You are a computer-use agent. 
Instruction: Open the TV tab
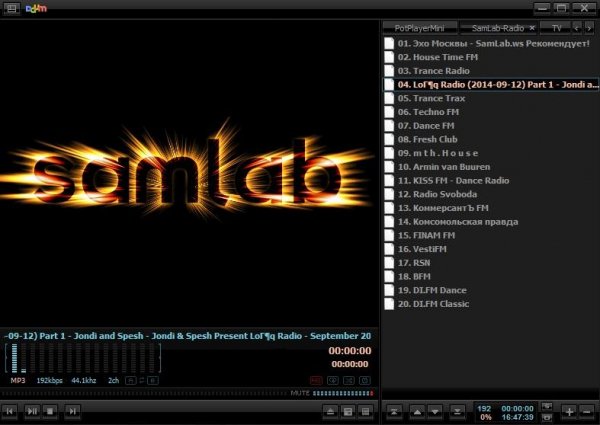tap(556, 28)
